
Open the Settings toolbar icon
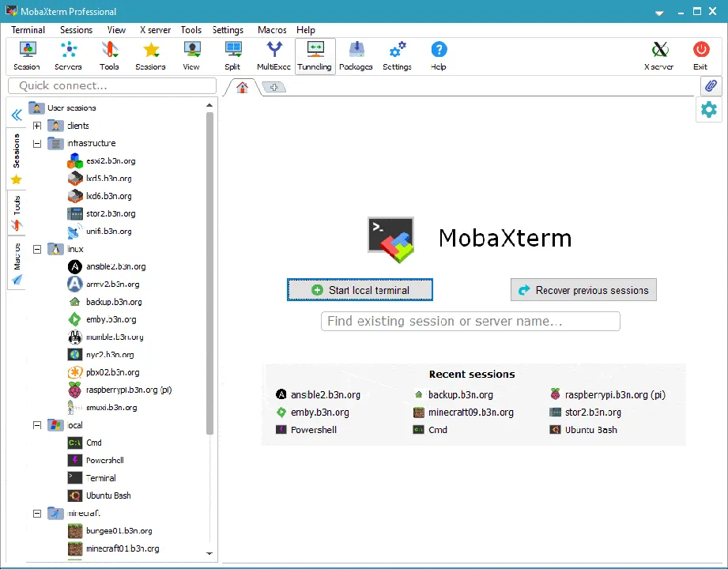coord(398,56)
